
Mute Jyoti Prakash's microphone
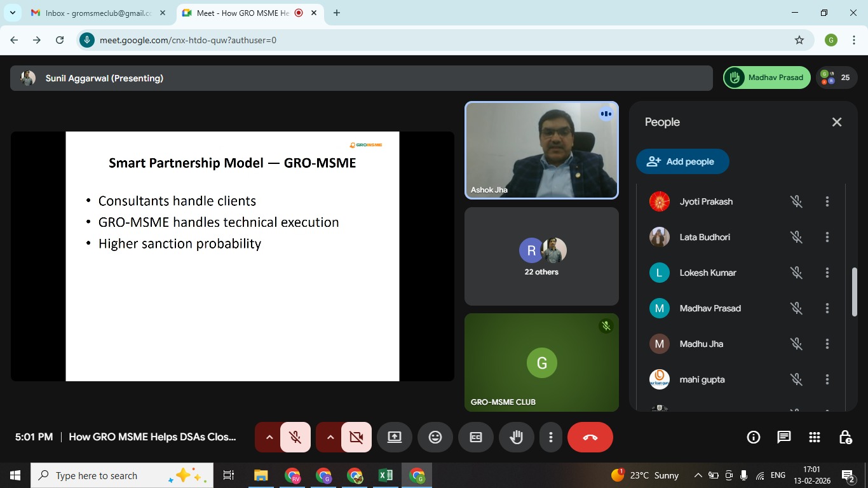click(796, 201)
